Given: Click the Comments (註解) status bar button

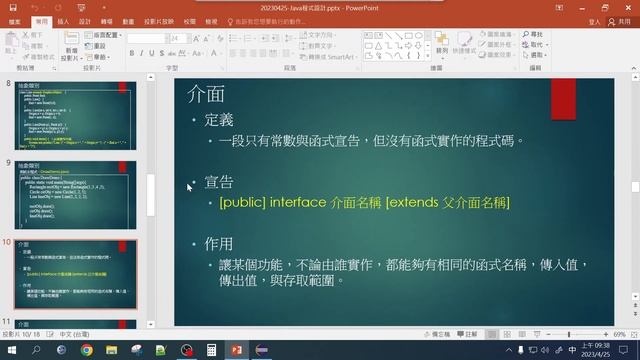Looking at the screenshot, I should point(468,334).
